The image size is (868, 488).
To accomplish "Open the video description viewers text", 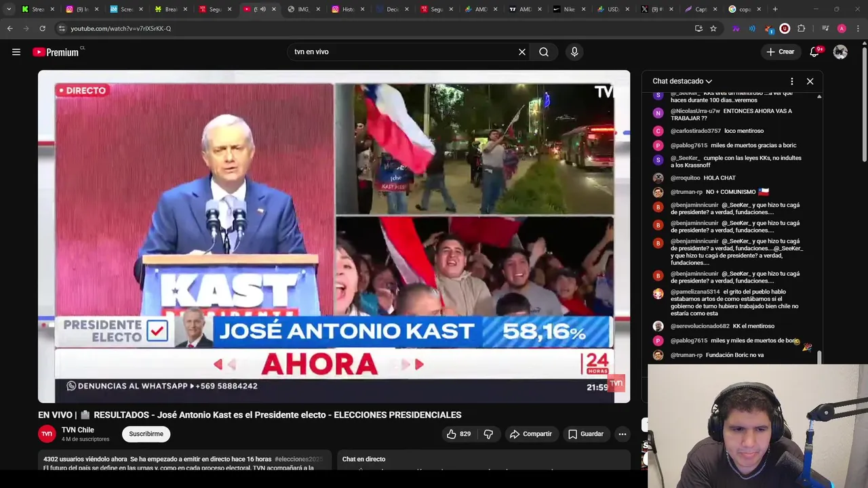I will [85, 459].
